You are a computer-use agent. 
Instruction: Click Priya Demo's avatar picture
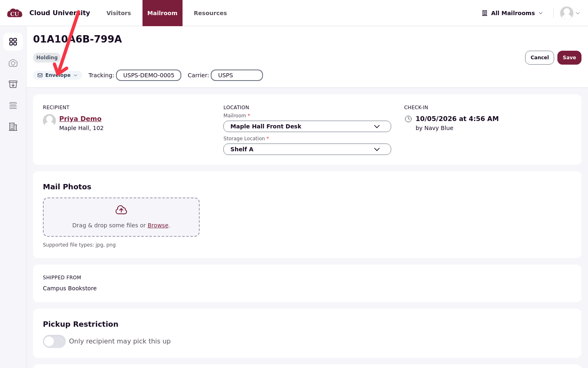pos(49,121)
